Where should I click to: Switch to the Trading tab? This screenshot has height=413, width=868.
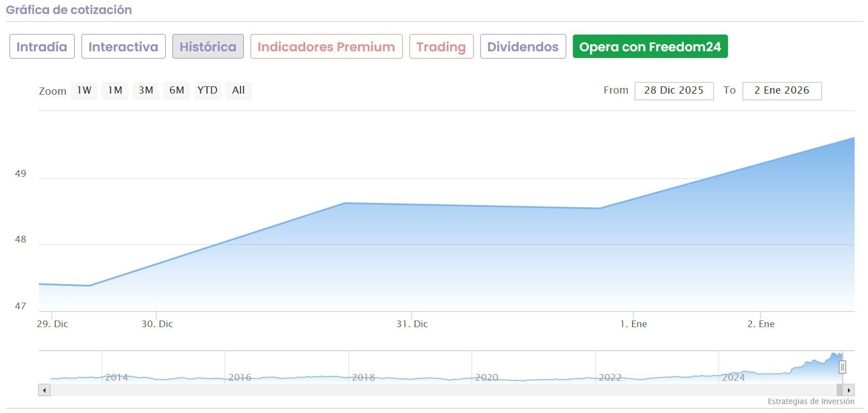pyautogui.click(x=441, y=47)
